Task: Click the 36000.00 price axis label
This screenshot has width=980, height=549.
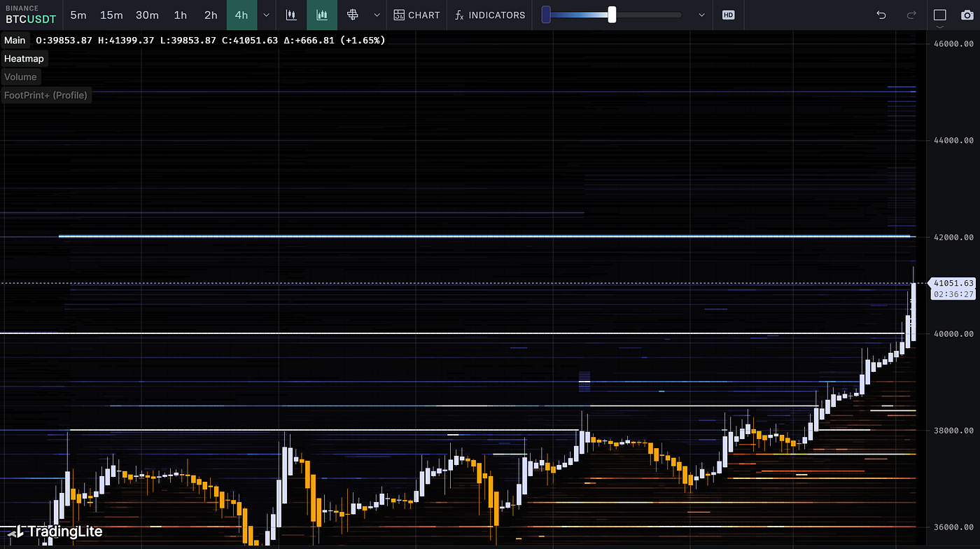Action: (953, 527)
